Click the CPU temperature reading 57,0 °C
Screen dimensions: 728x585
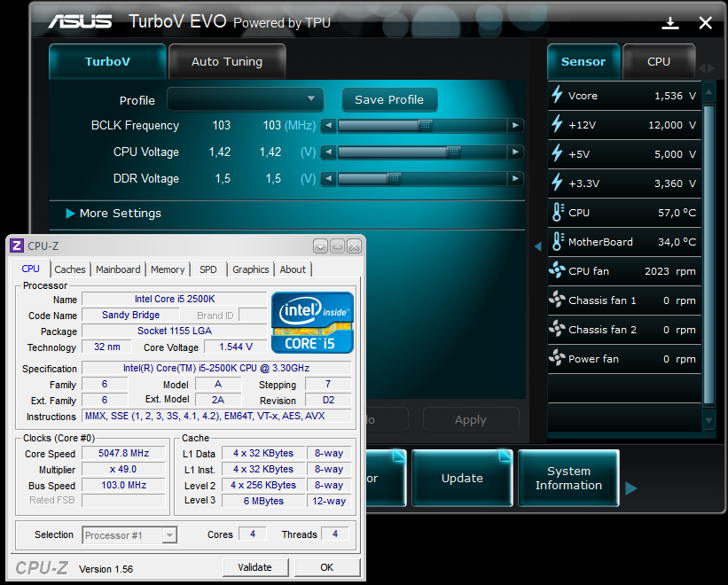tap(677, 213)
